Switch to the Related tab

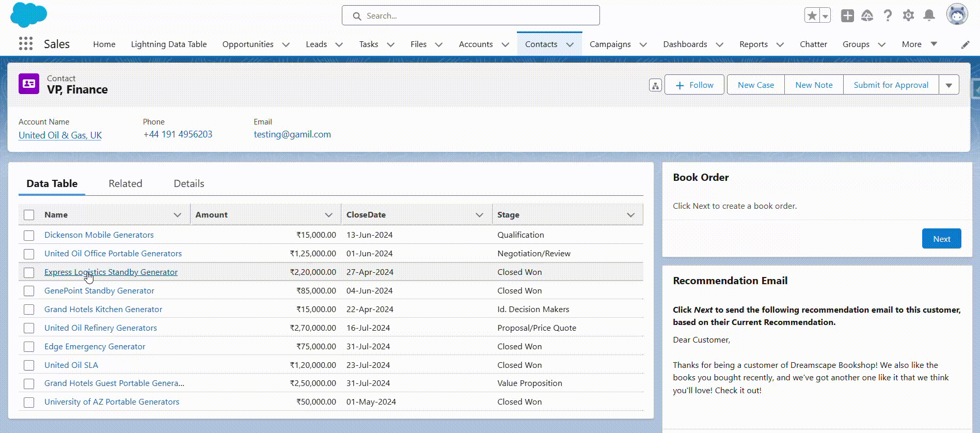tap(125, 183)
